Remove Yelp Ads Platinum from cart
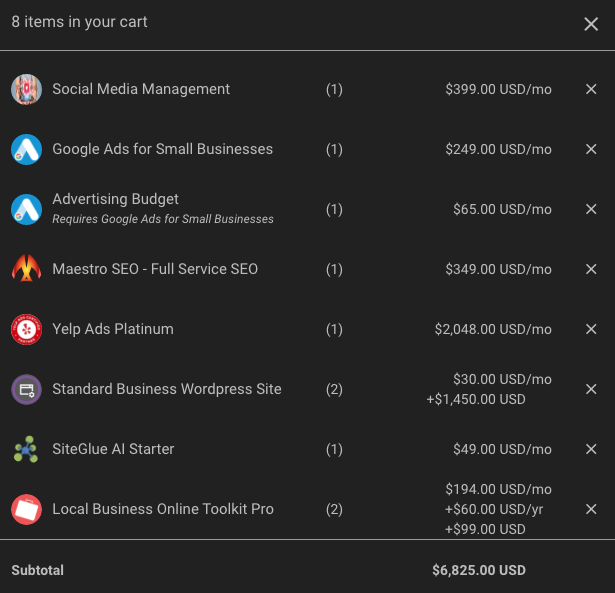This screenshot has height=593, width=615. point(591,329)
